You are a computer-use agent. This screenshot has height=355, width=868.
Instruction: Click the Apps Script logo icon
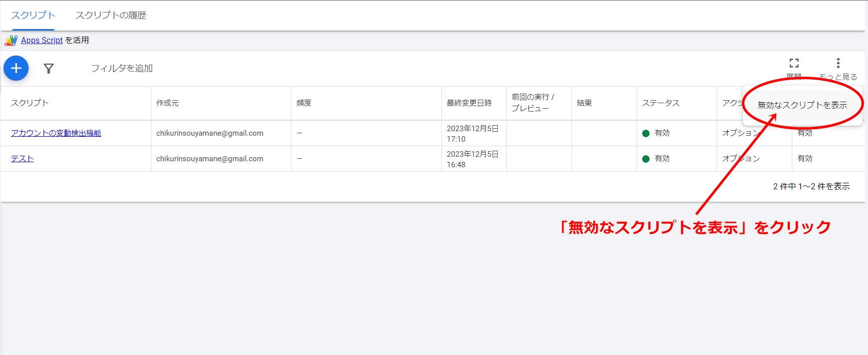click(x=11, y=41)
